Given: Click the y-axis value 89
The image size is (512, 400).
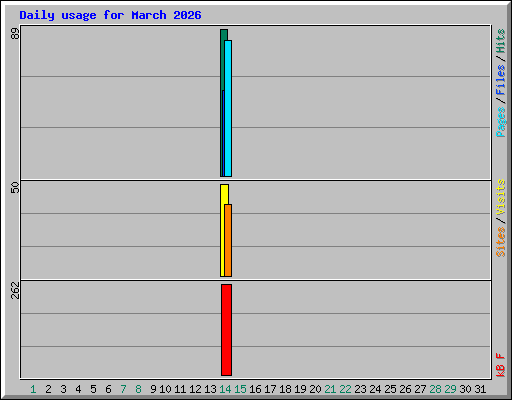Looking at the screenshot, I should click(x=15, y=33).
